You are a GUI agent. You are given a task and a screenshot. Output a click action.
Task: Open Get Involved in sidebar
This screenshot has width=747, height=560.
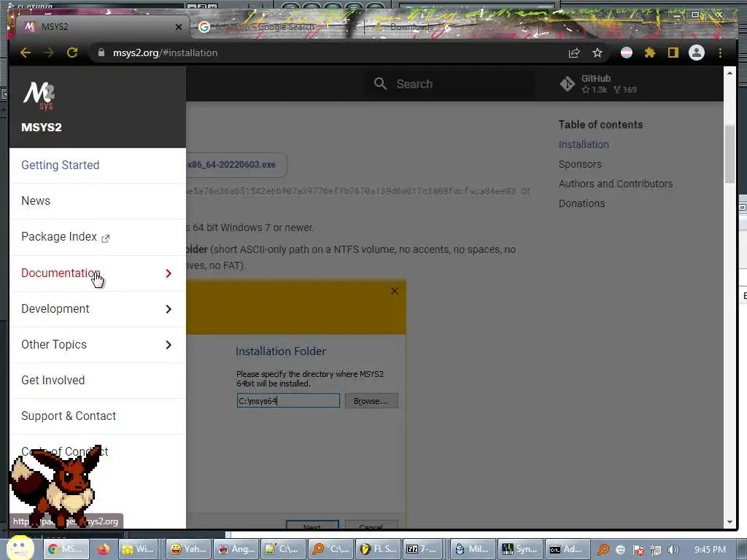pyautogui.click(x=98, y=380)
